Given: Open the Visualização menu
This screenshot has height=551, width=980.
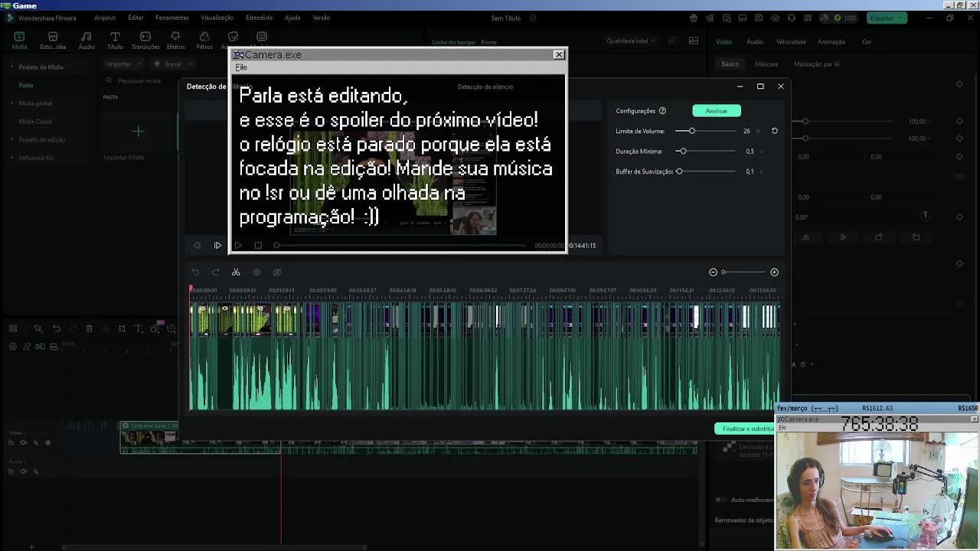Looking at the screenshot, I should (217, 18).
